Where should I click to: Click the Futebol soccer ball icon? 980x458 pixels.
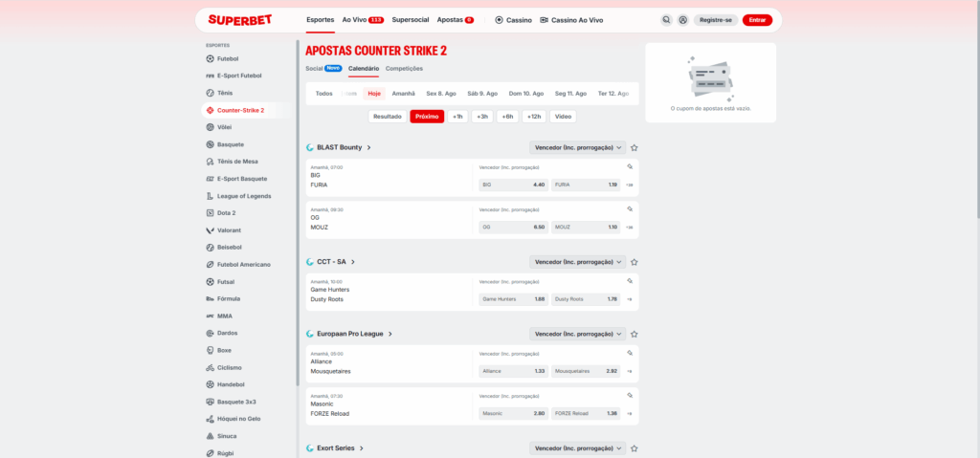(x=210, y=58)
